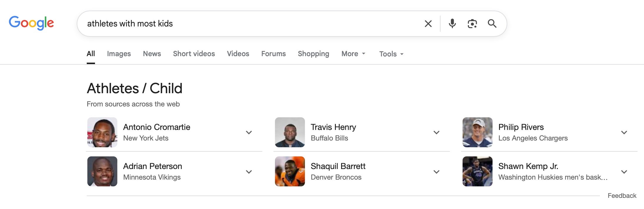Focus the search text field

250,24
